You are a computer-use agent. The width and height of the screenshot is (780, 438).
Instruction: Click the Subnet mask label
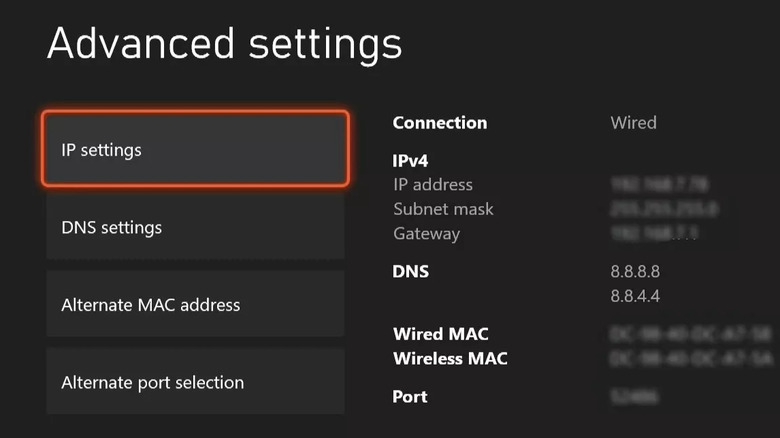pyautogui.click(x=443, y=209)
